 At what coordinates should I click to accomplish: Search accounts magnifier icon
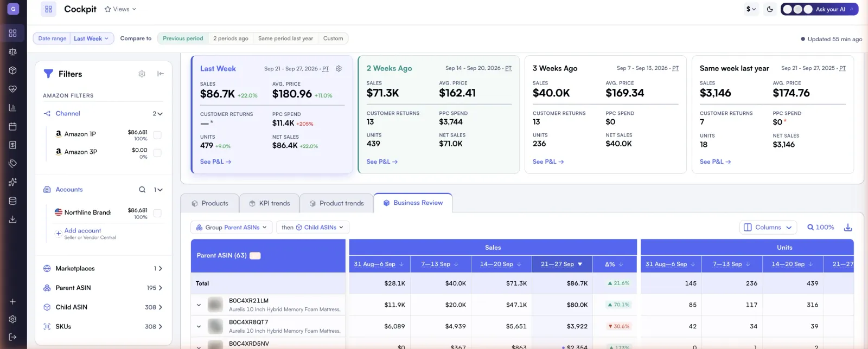point(142,190)
